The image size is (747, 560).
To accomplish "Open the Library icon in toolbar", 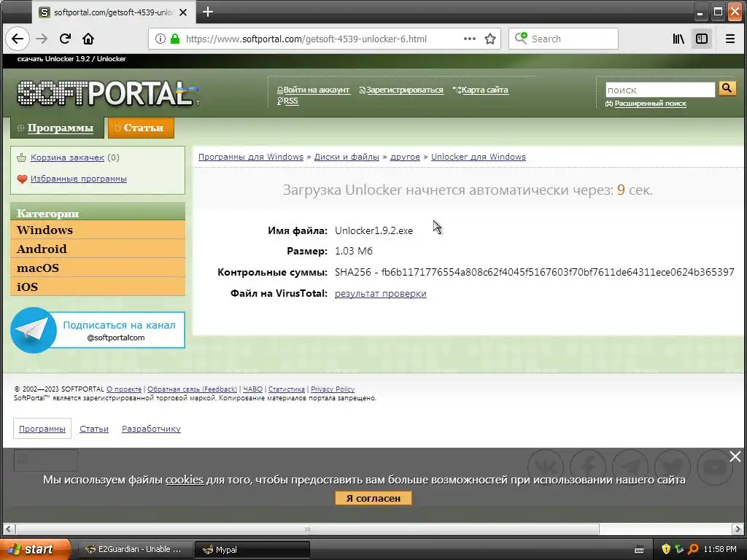I will [x=678, y=39].
